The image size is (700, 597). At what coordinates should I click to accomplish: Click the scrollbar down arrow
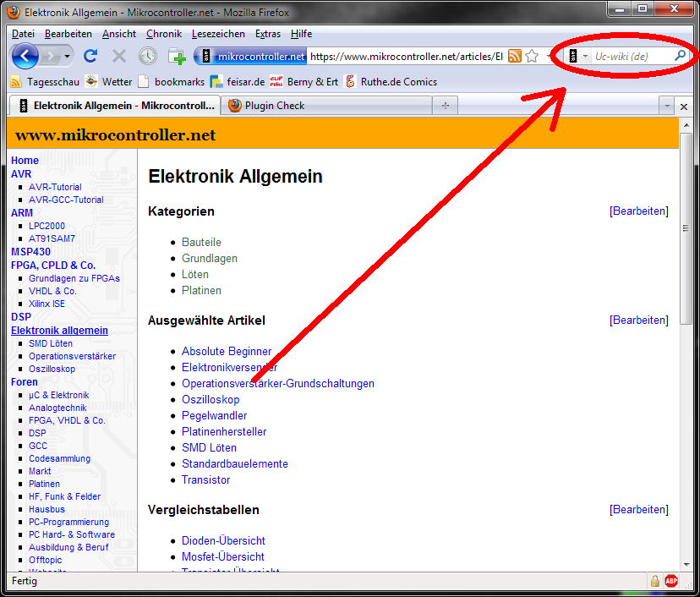[x=686, y=564]
